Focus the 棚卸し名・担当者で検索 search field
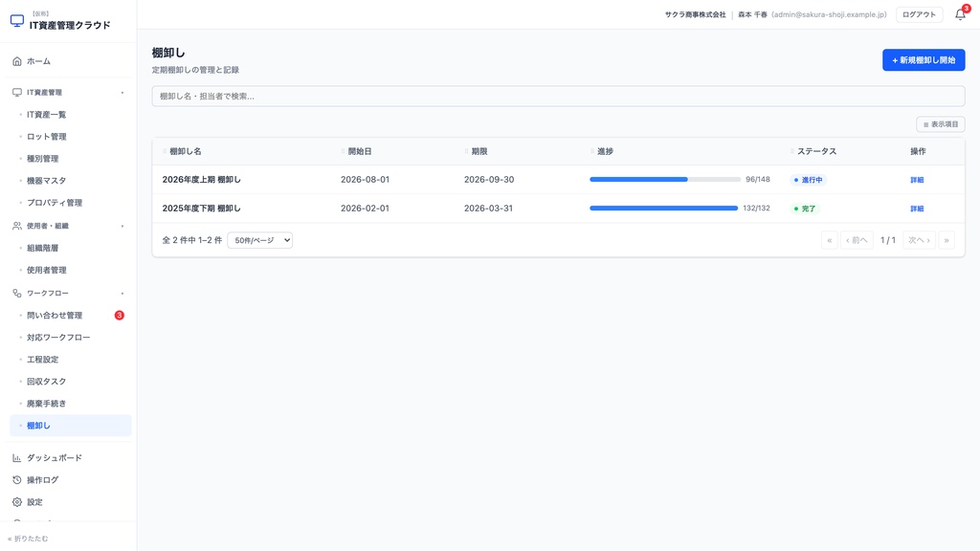The height and width of the screenshot is (551, 980). (558, 97)
